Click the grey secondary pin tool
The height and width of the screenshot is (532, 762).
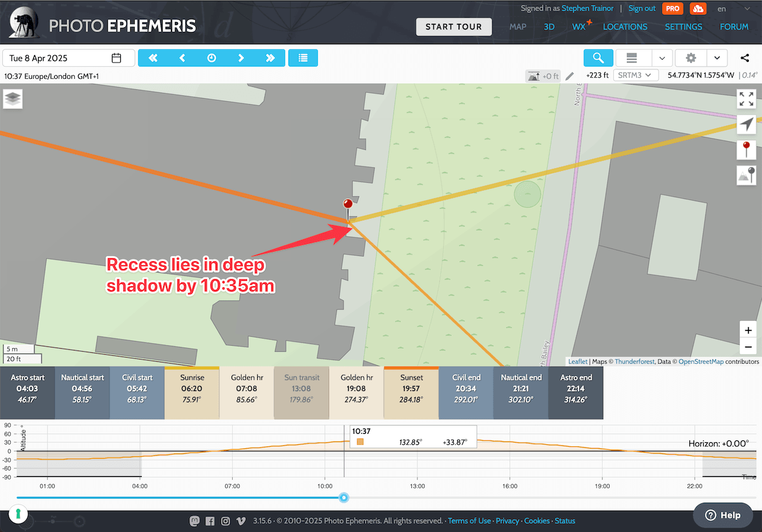pyautogui.click(x=747, y=176)
